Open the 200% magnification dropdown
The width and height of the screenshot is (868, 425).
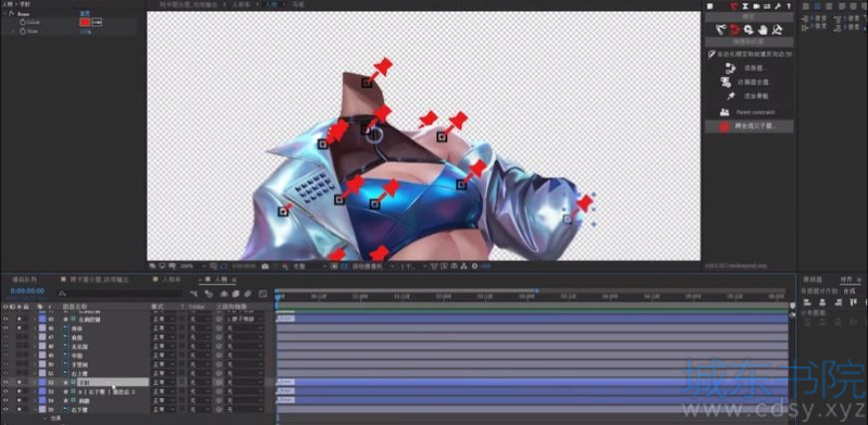pyautogui.click(x=191, y=266)
